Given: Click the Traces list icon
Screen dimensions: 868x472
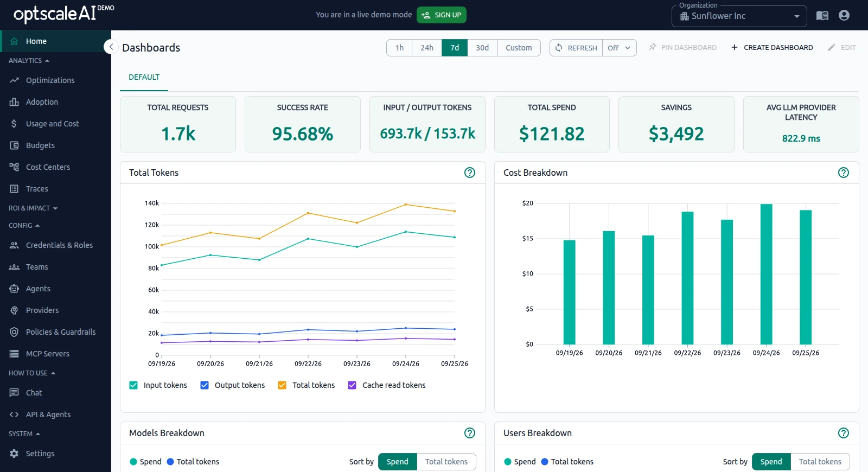Looking at the screenshot, I should [14, 189].
